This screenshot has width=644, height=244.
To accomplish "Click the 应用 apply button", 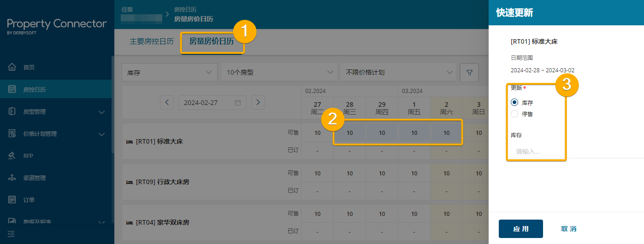I will [521, 229].
